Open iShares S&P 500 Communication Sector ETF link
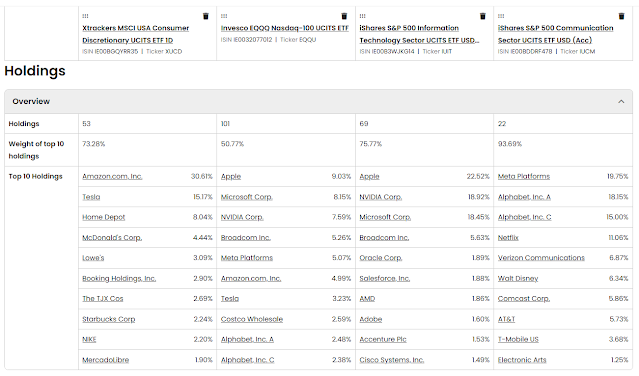 [555, 34]
